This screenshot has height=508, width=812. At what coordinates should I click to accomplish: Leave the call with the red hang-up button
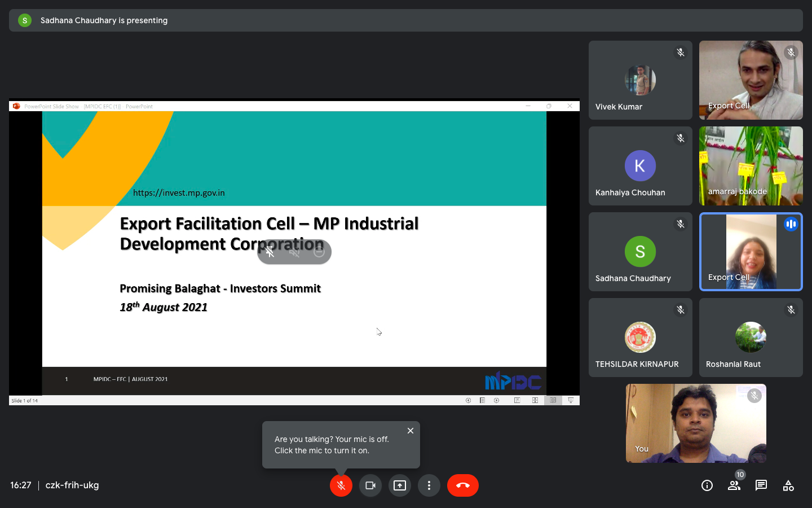pos(463,485)
